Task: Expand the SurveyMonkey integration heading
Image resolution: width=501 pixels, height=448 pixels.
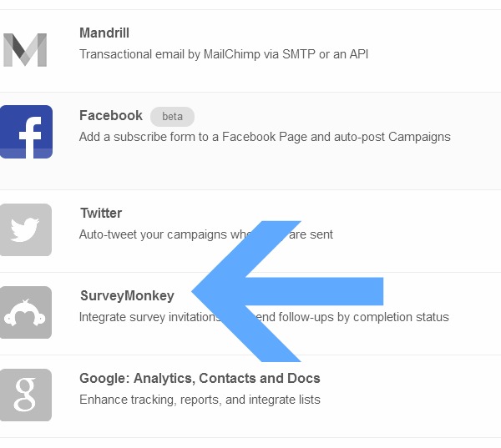Action: [x=127, y=295]
